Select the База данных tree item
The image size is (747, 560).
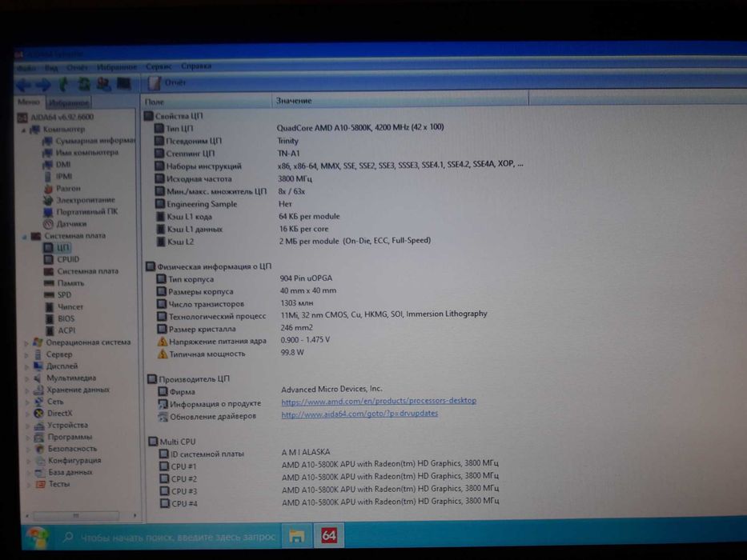64,473
